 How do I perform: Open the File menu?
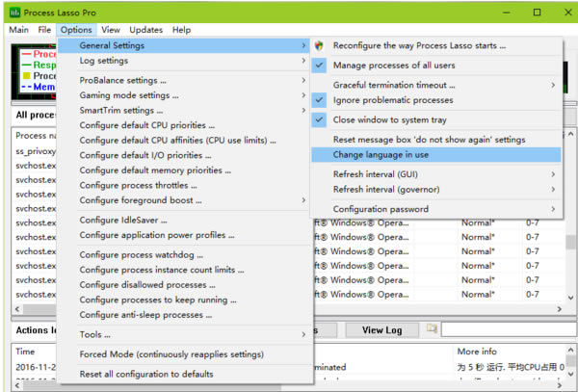point(44,30)
